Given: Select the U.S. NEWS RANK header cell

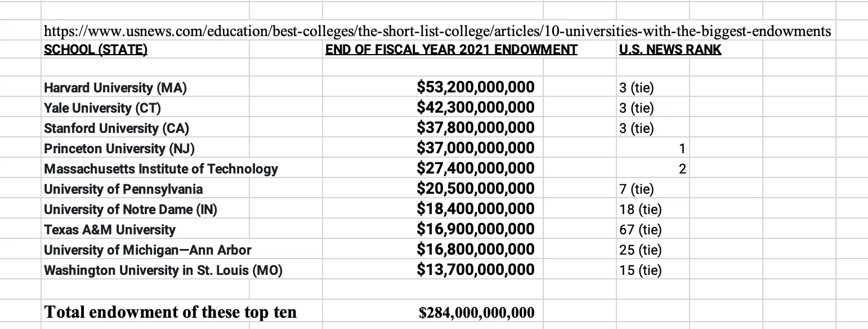Looking at the screenshot, I should [x=669, y=50].
